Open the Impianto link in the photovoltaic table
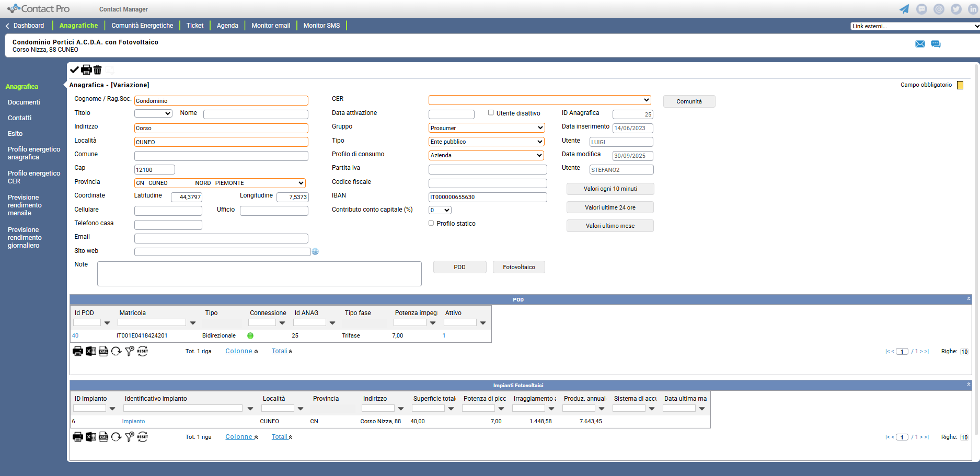980x476 pixels. click(x=133, y=421)
